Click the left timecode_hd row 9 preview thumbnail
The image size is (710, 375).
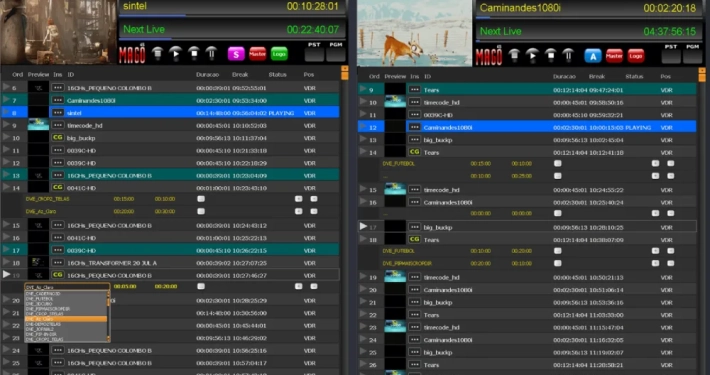tap(38, 125)
